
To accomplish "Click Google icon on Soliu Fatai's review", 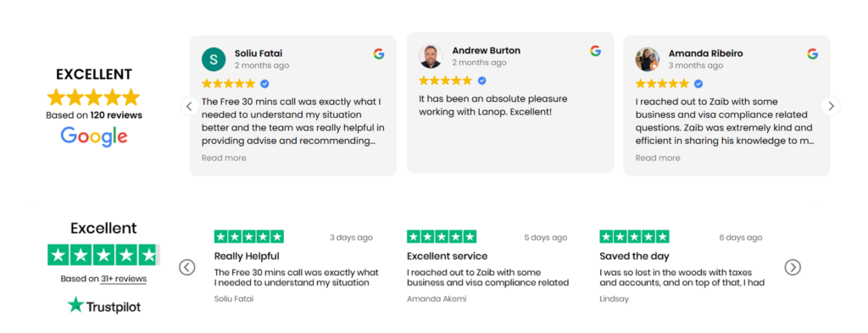I will [x=379, y=53].
